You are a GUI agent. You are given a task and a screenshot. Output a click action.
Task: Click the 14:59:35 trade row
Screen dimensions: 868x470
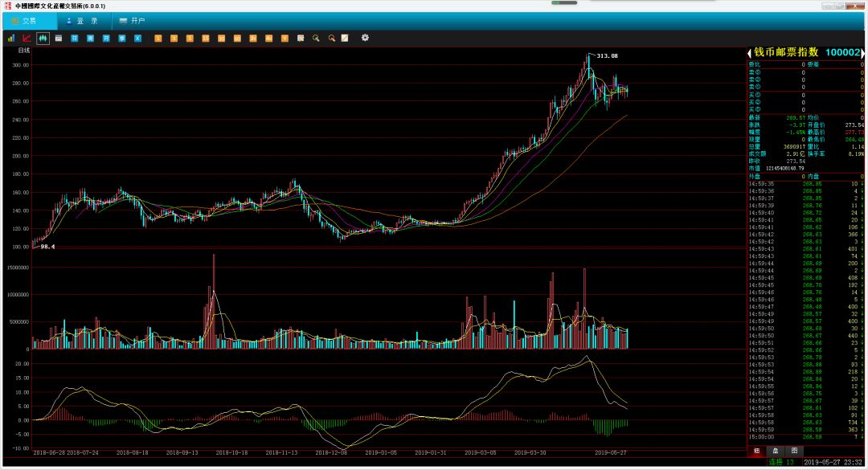coord(805,184)
